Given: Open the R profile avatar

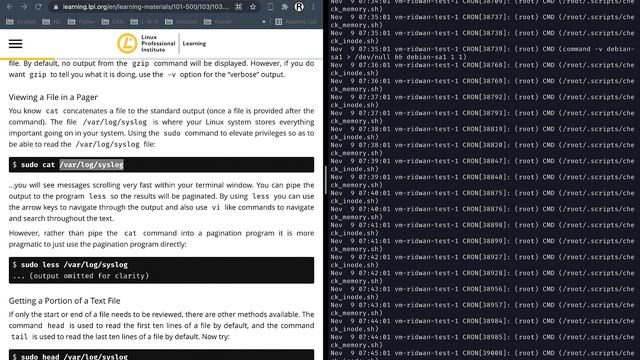Looking at the screenshot, I should 299,7.
